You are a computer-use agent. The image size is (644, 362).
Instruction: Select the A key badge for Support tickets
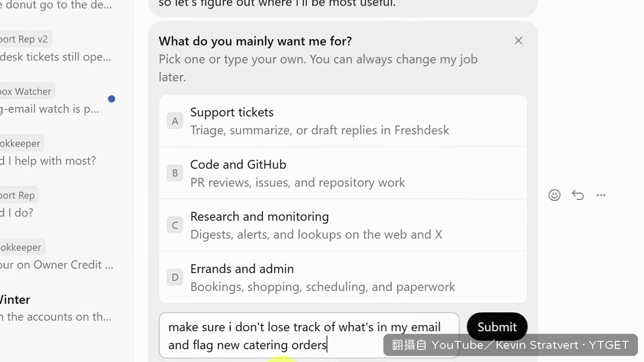(175, 121)
